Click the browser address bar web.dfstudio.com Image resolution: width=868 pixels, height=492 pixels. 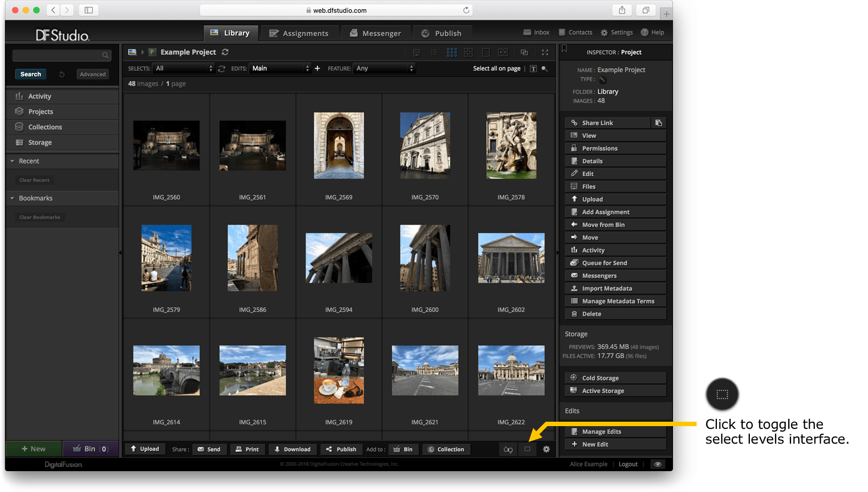[x=336, y=10]
